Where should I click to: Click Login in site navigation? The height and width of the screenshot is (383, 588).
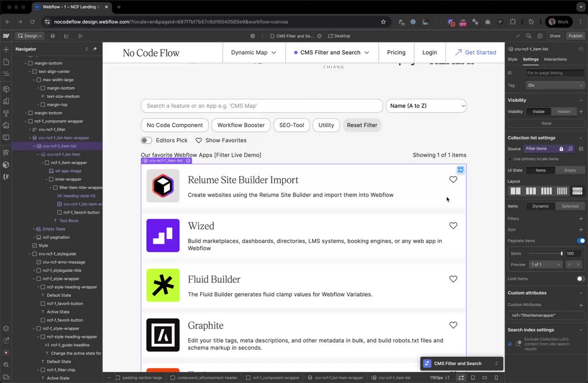coord(430,52)
